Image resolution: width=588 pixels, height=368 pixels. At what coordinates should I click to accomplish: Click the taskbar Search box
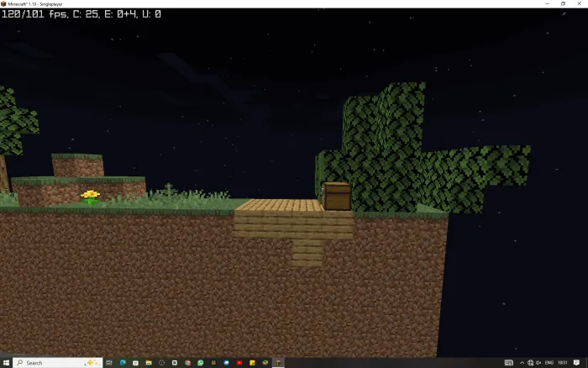click(x=58, y=363)
